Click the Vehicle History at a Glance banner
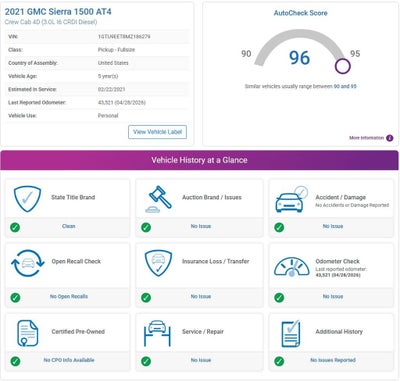The width and height of the screenshot is (400, 382). click(x=199, y=160)
